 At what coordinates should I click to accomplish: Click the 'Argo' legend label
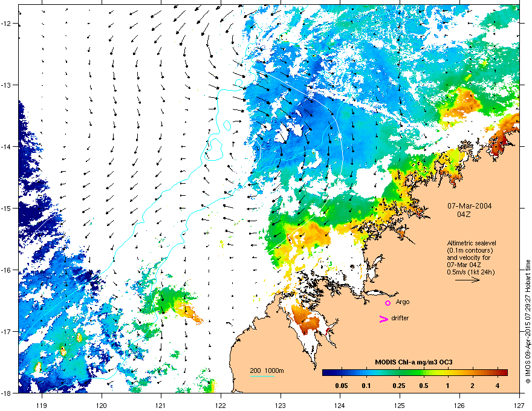click(403, 302)
